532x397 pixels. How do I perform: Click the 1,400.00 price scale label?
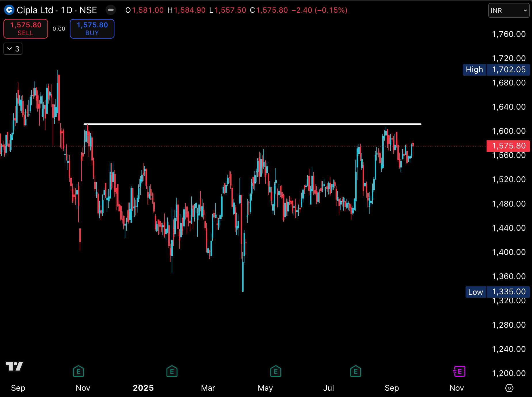click(x=509, y=252)
